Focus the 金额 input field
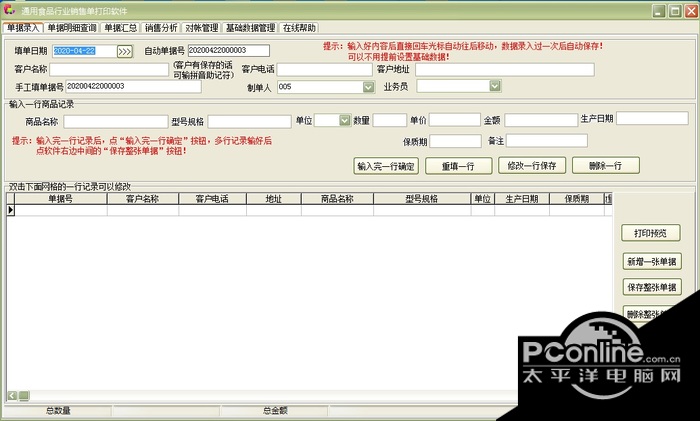 tap(542, 120)
